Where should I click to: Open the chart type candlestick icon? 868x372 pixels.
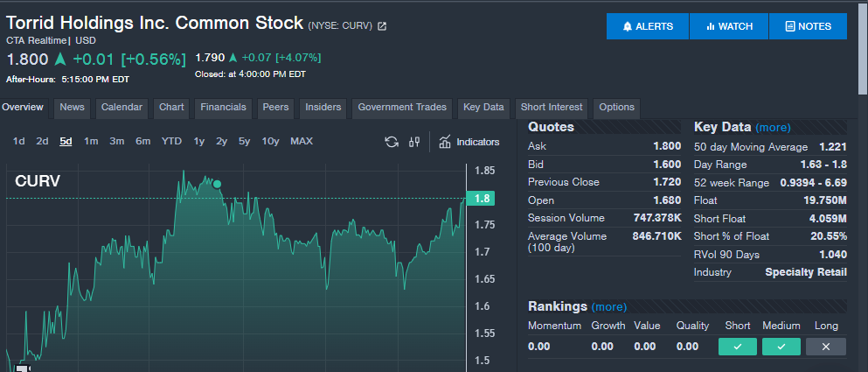click(415, 142)
